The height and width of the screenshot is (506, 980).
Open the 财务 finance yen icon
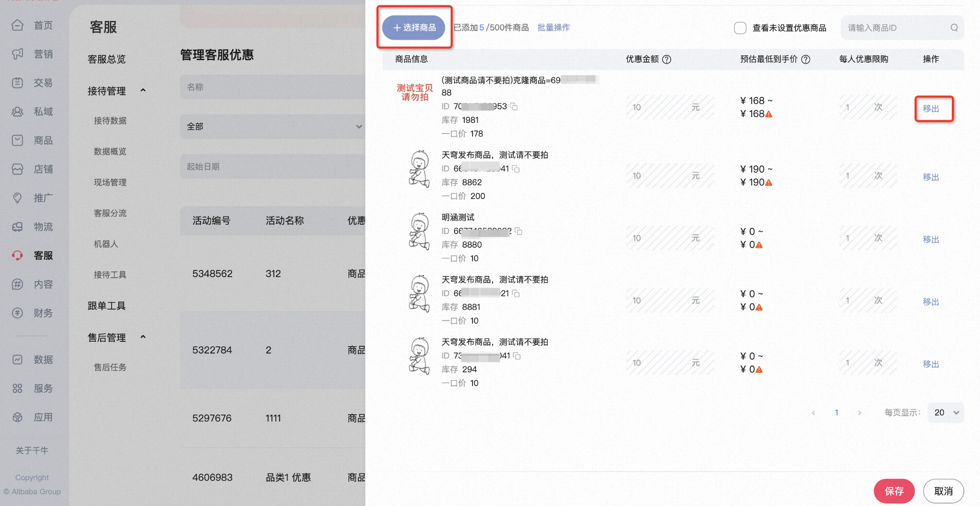[17, 313]
